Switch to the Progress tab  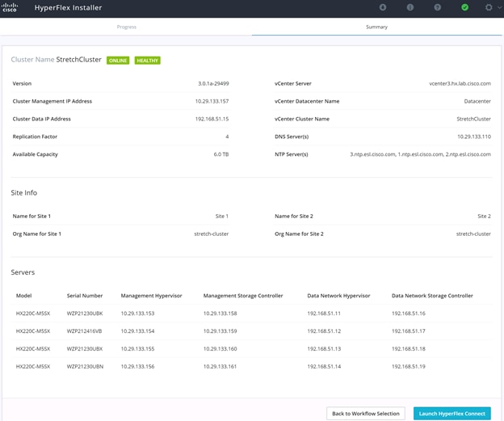pyautogui.click(x=126, y=27)
